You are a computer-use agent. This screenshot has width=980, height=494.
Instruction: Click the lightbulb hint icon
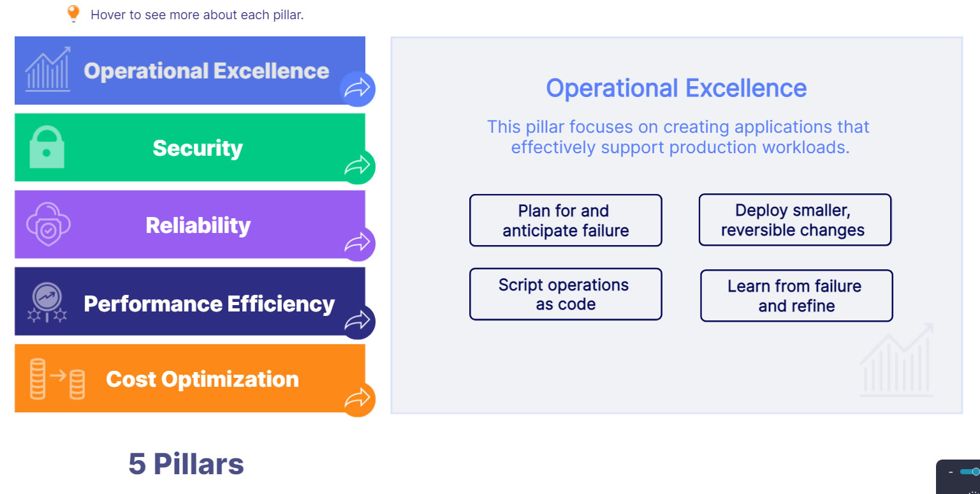coord(73,13)
